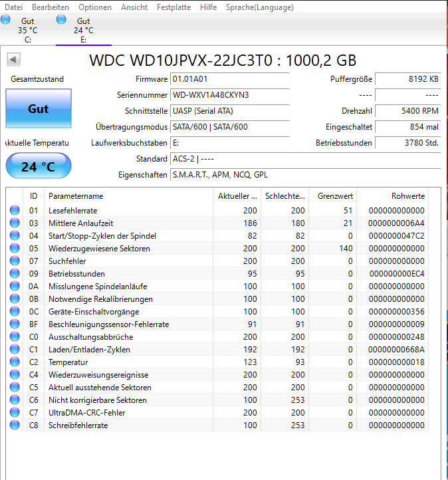Click status orb of attribute 09 Betriebsstunden row

(15, 273)
